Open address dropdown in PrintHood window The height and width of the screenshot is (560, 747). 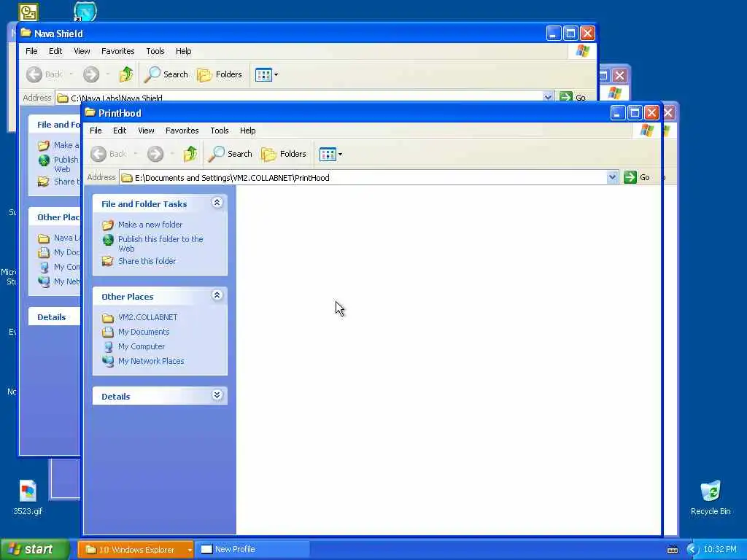point(612,178)
